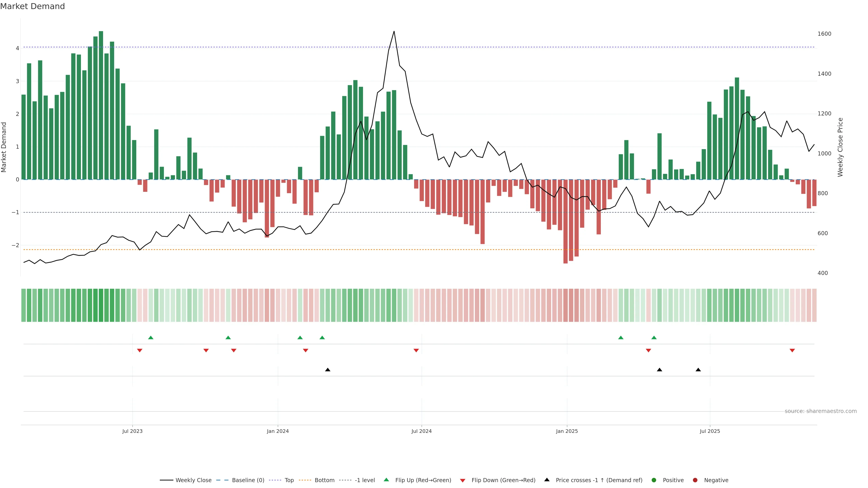Click the black triangle marker just before Jul 2025
The height and width of the screenshot is (488, 868).
[x=698, y=370]
